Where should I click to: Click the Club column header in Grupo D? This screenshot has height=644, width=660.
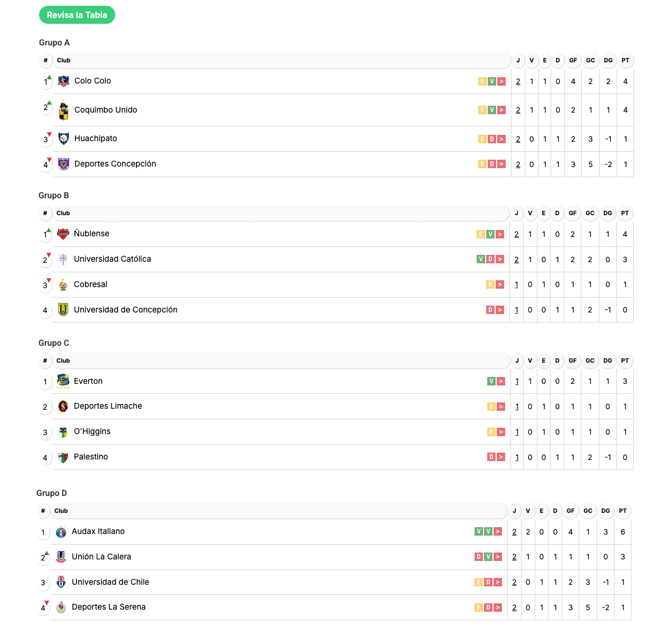pos(61,511)
